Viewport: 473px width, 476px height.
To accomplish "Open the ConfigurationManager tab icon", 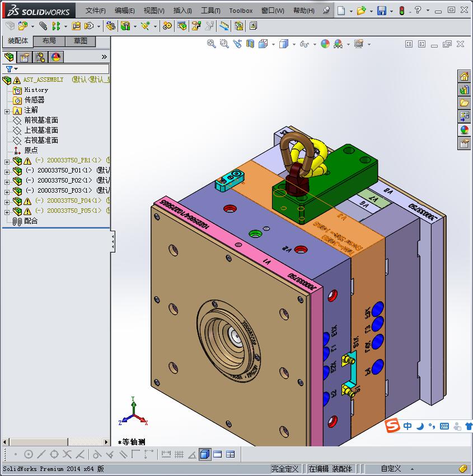I will (40, 57).
